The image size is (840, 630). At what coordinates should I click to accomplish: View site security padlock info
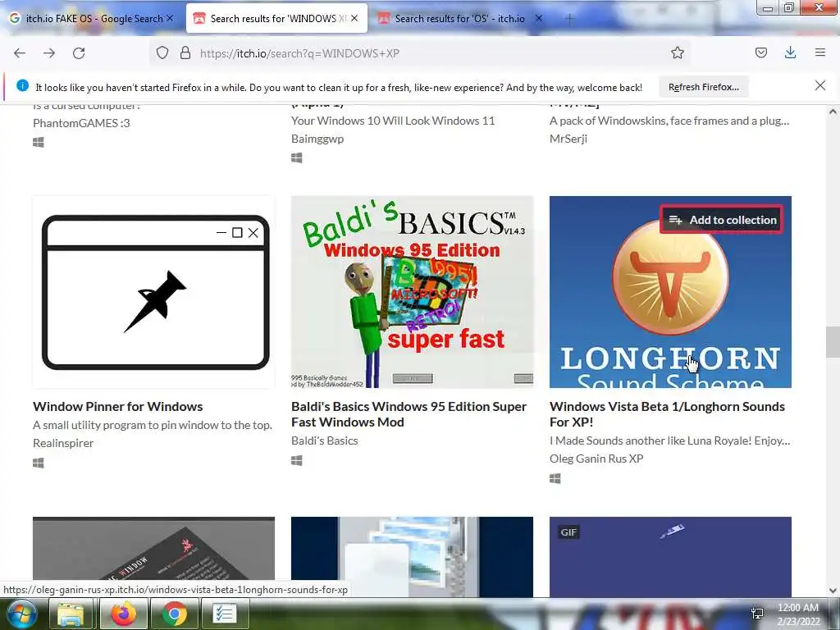point(185,53)
